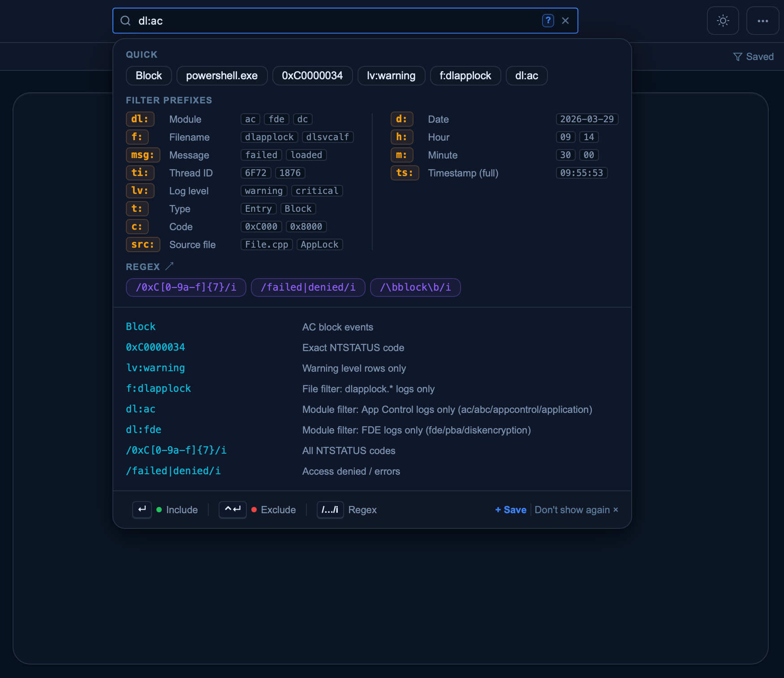The width and height of the screenshot is (784, 678).
Task: Pick the '0x8000' code example
Action: pyautogui.click(x=306, y=227)
